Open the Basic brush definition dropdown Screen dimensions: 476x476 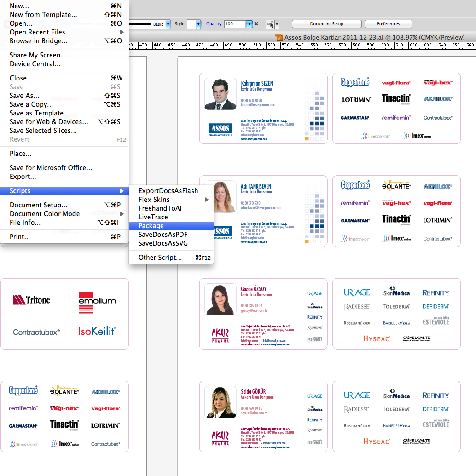coord(168,24)
